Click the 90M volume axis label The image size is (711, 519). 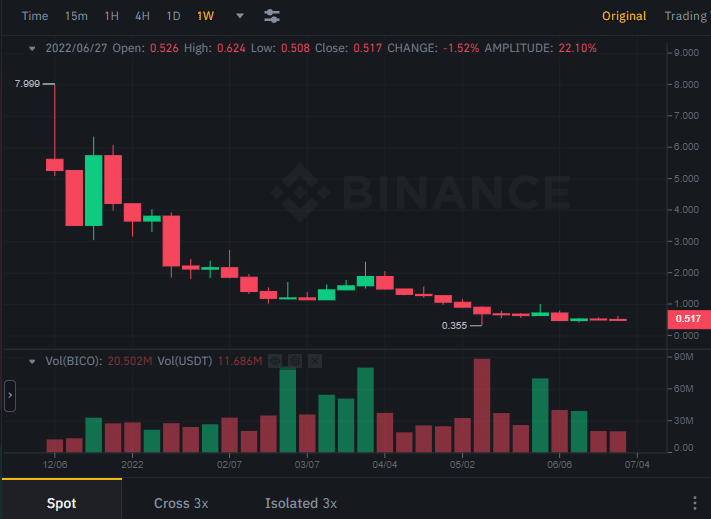coord(683,357)
